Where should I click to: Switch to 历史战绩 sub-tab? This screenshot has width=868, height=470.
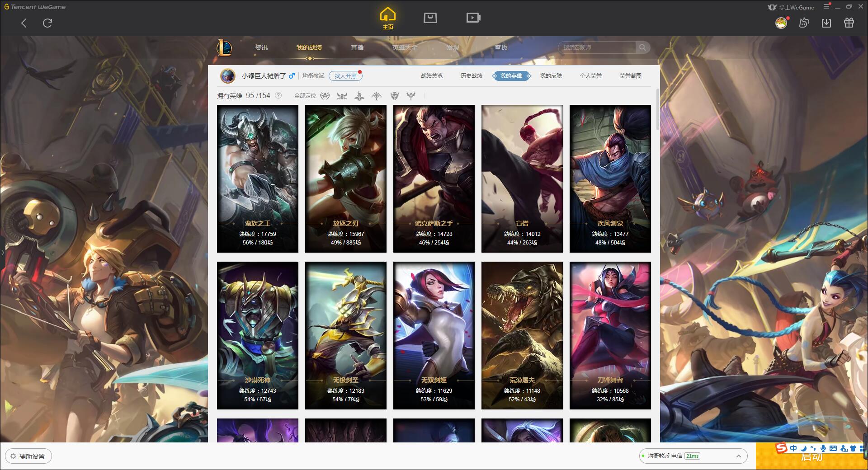(472, 76)
